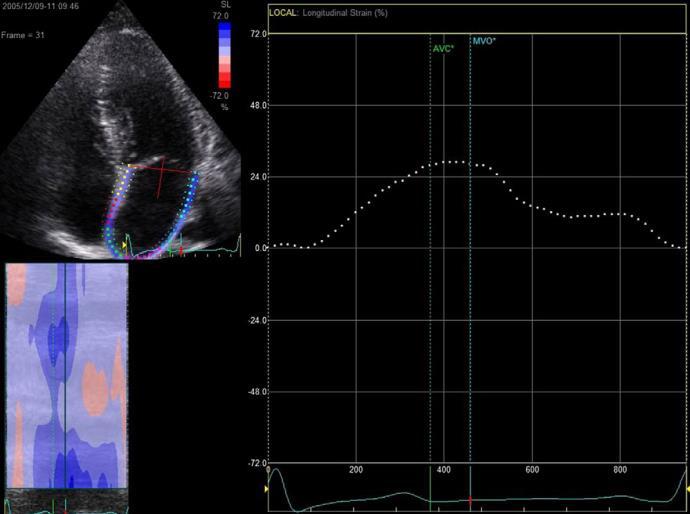Click the 200 time axis label
The image size is (690, 514).
coord(356,470)
